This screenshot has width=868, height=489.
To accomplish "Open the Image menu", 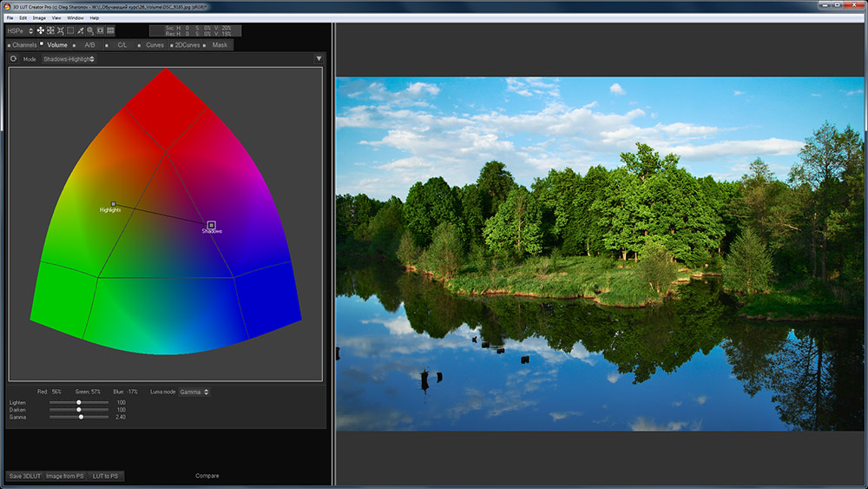I will (x=39, y=17).
